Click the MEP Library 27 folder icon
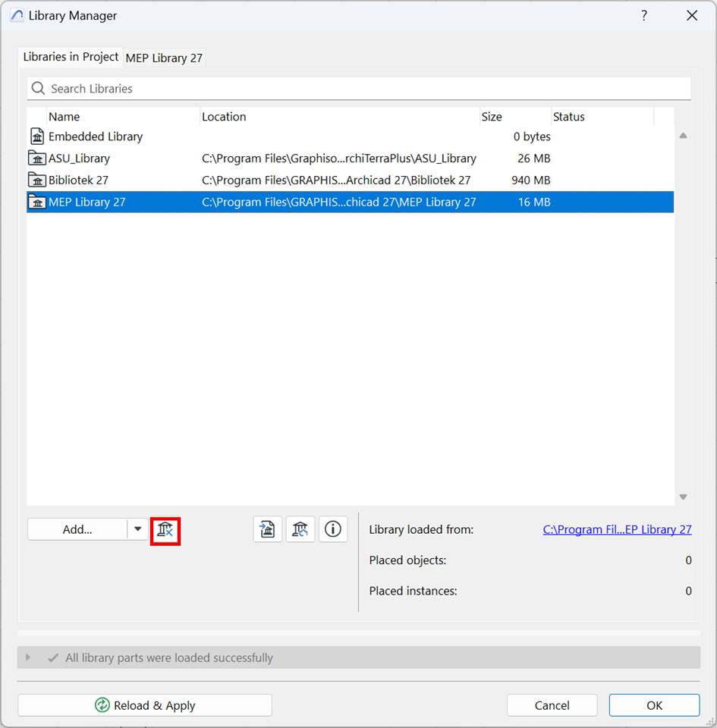This screenshot has width=717, height=728. coord(37,202)
